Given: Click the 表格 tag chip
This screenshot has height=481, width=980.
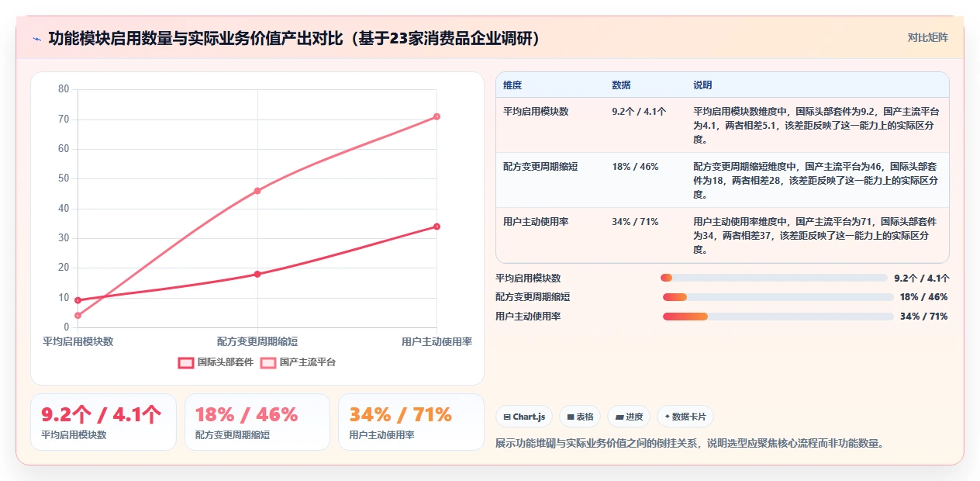Looking at the screenshot, I should [580, 417].
